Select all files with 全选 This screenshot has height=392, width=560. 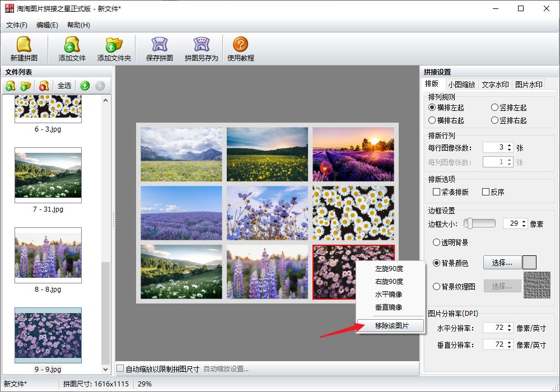pyautogui.click(x=64, y=86)
